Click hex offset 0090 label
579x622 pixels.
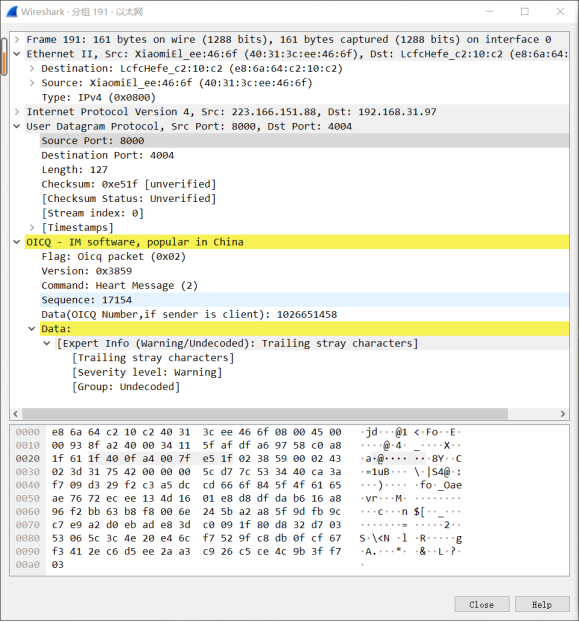28,552
